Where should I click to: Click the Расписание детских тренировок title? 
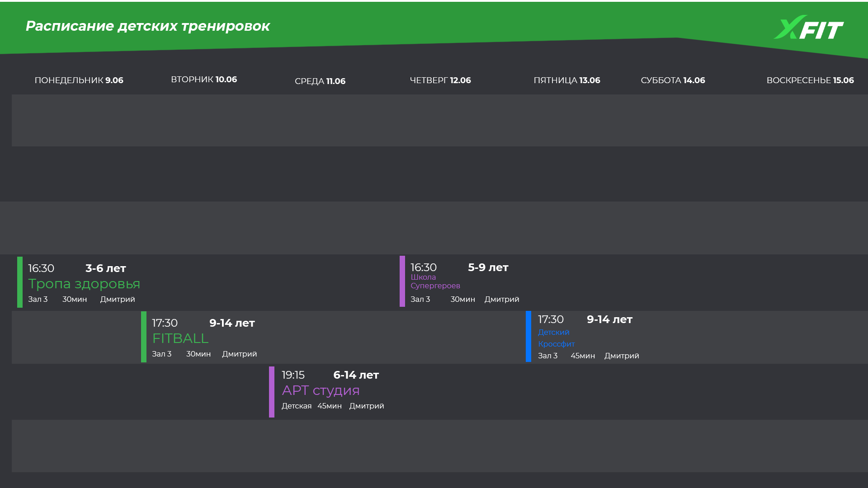point(147,26)
